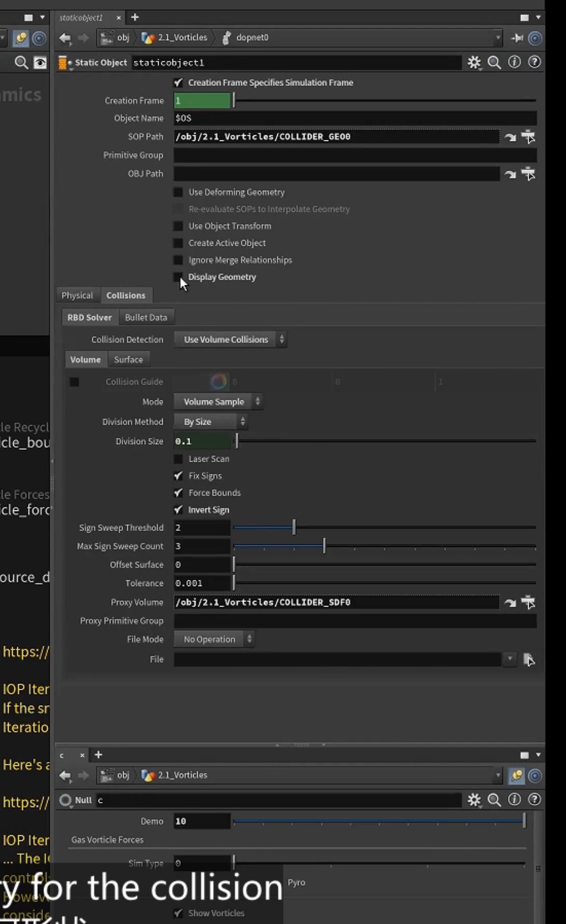Image resolution: width=566 pixels, height=924 pixels.
Task: Open the file chooser icon beside the File field
Action: (x=529, y=659)
